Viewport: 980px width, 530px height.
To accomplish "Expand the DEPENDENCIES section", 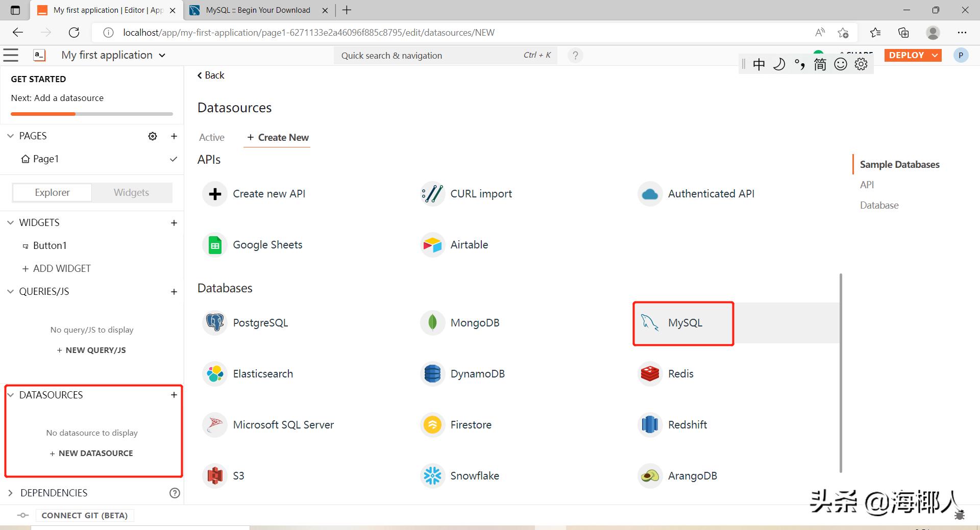I will pos(10,492).
